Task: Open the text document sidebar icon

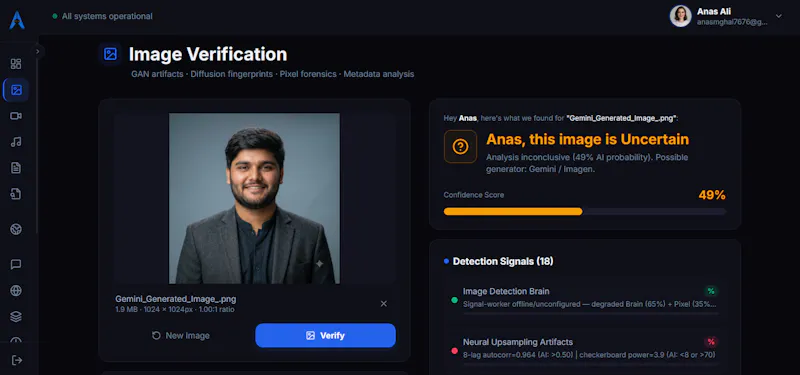Action: point(16,168)
